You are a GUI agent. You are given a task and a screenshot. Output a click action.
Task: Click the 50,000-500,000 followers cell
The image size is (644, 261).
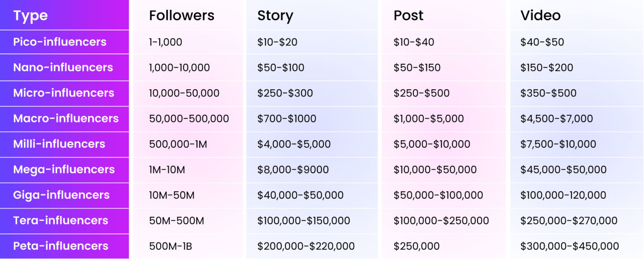click(189, 119)
